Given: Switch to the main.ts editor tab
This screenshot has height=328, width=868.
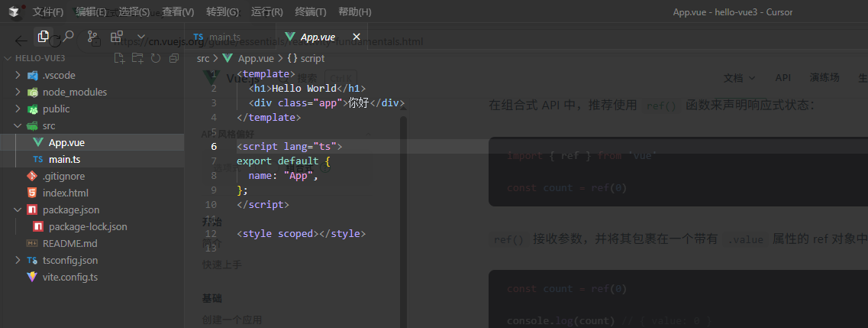Looking at the screenshot, I should click(x=230, y=37).
